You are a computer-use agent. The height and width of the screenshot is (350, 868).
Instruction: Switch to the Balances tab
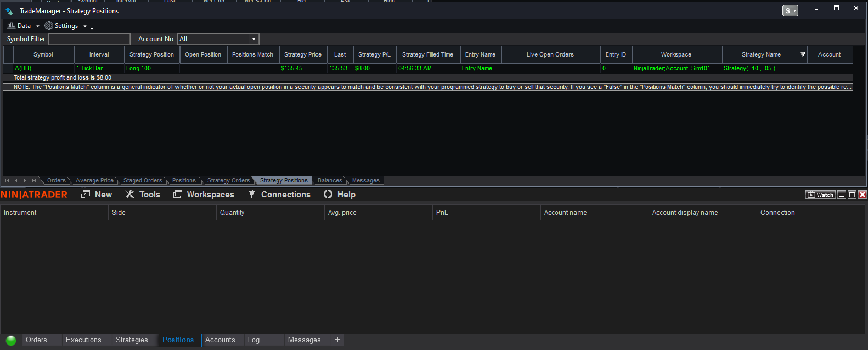(x=330, y=180)
